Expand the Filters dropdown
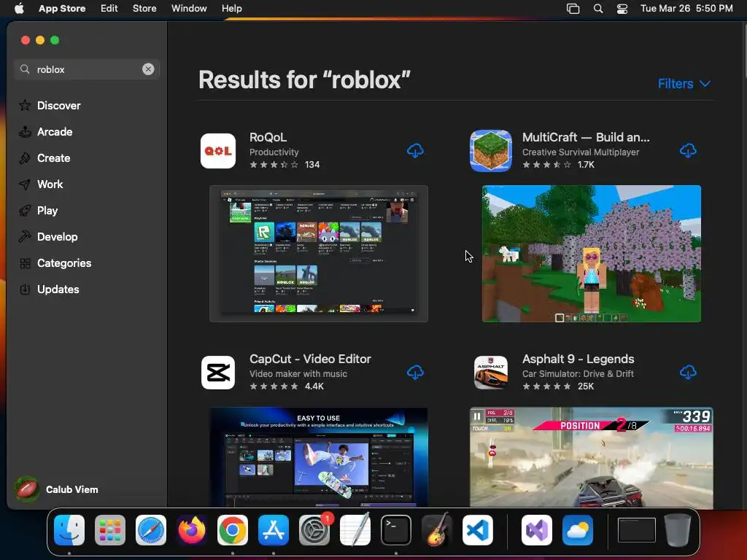The height and width of the screenshot is (560, 747). pyautogui.click(x=684, y=84)
